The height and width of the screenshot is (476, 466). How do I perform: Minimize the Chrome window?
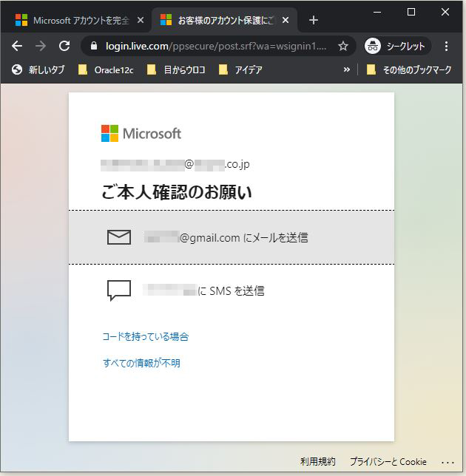coord(377,12)
